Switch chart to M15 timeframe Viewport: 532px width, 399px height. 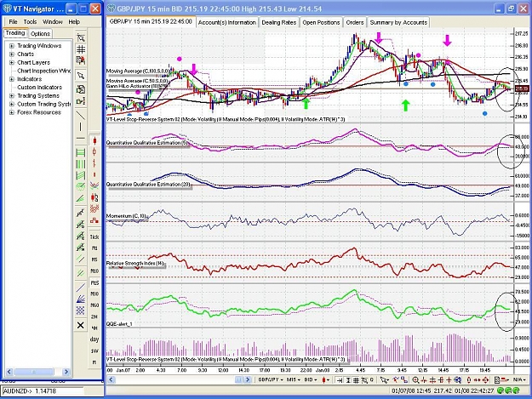pyautogui.click(x=94, y=282)
